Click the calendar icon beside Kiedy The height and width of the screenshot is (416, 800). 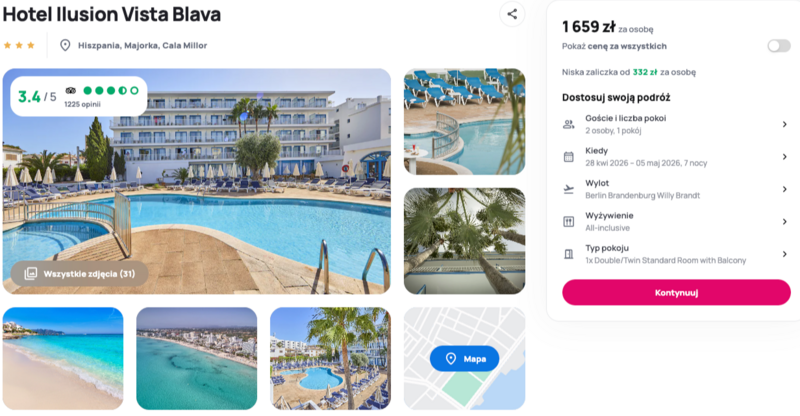(x=568, y=157)
